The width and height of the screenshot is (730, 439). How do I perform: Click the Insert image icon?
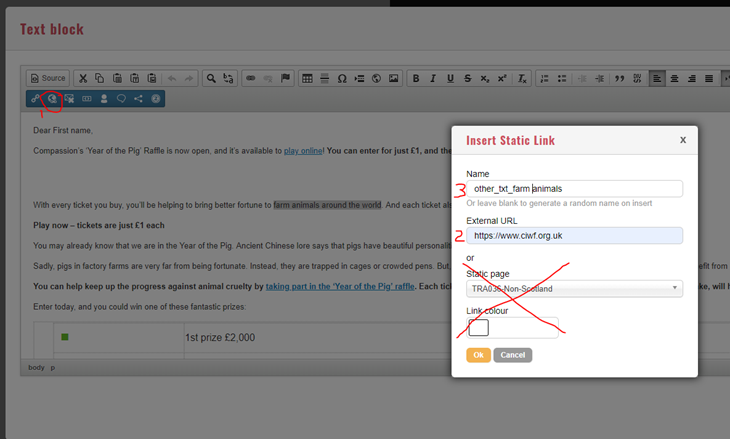tap(393, 78)
